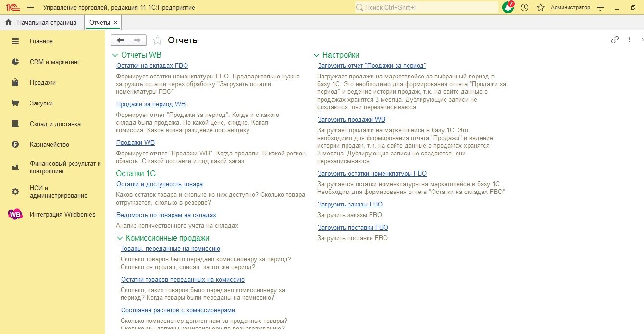
Task: Open Главное section in sidebar
Action: (x=41, y=41)
